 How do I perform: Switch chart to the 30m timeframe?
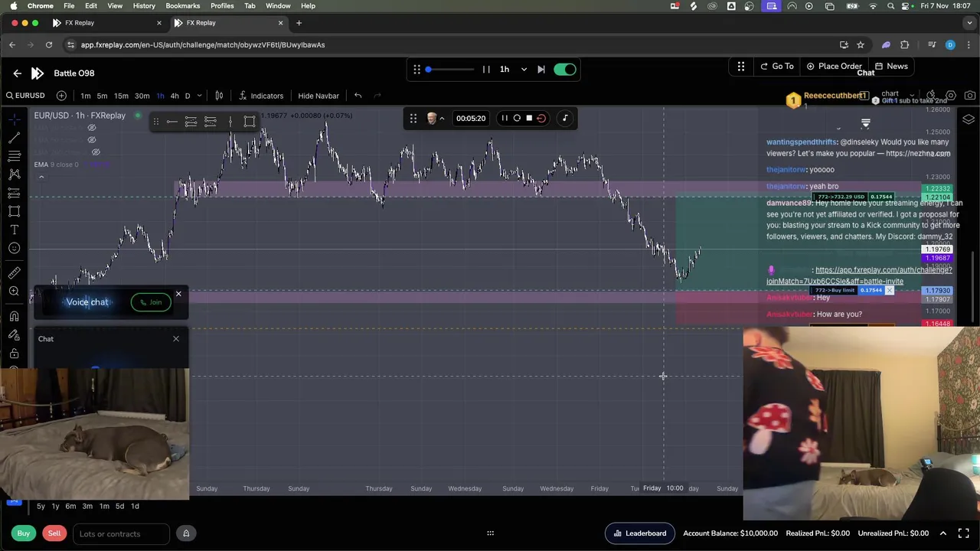pyautogui.click(x=142, y=96)
